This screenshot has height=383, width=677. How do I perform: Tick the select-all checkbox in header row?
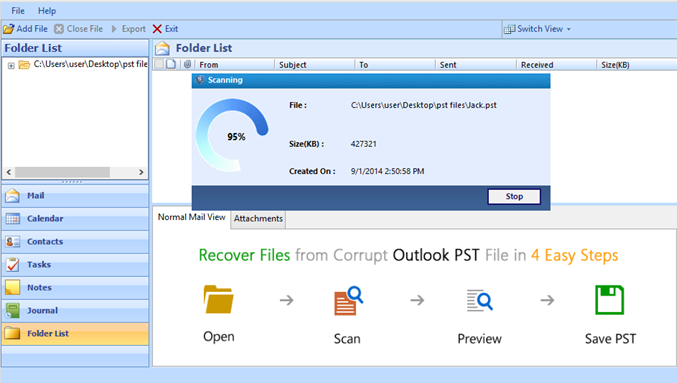(159, 64)
